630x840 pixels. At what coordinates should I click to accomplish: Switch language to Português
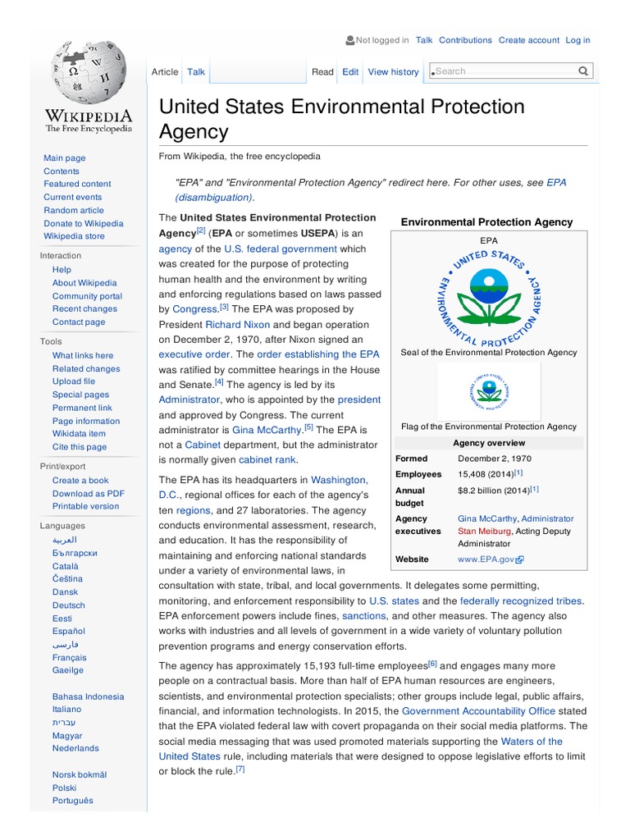72,801
